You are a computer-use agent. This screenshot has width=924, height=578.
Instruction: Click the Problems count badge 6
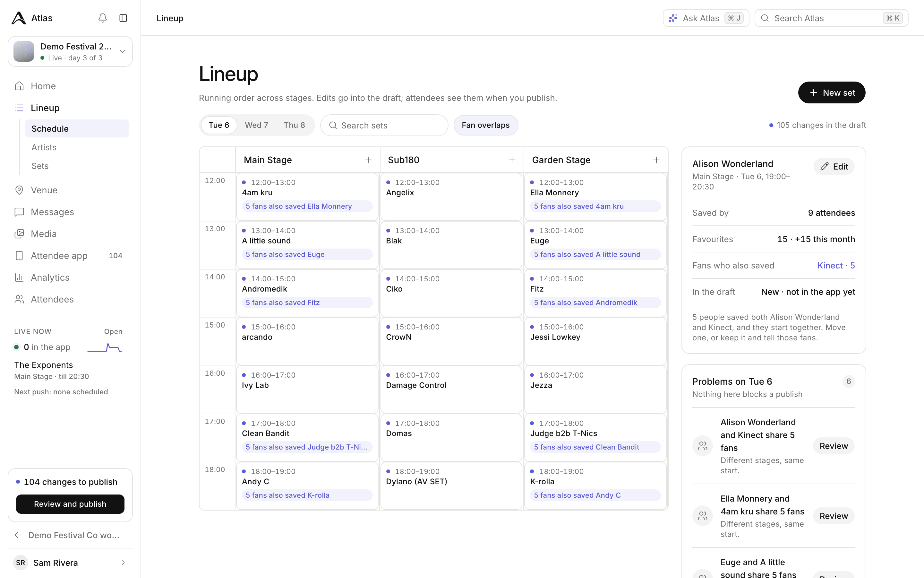coord(848,381)
